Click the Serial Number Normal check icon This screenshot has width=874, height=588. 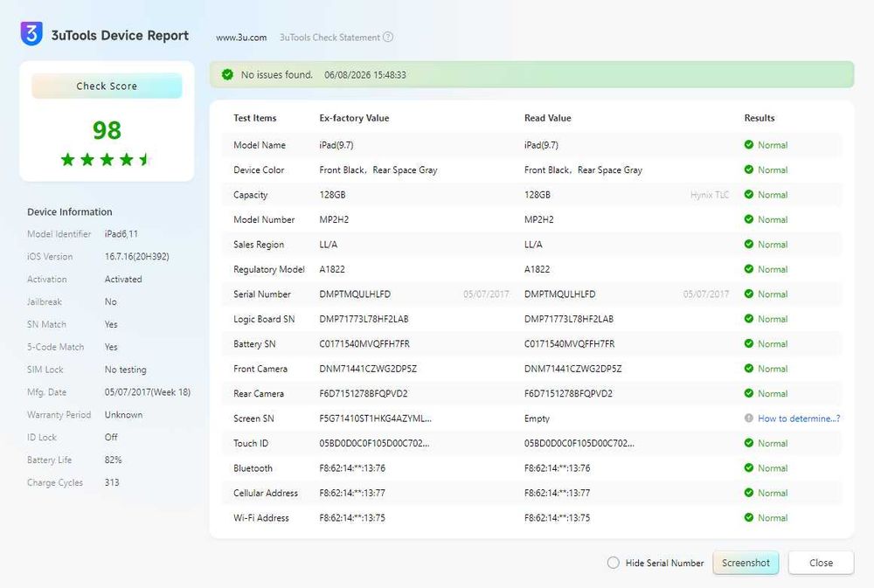click(749, 294)
